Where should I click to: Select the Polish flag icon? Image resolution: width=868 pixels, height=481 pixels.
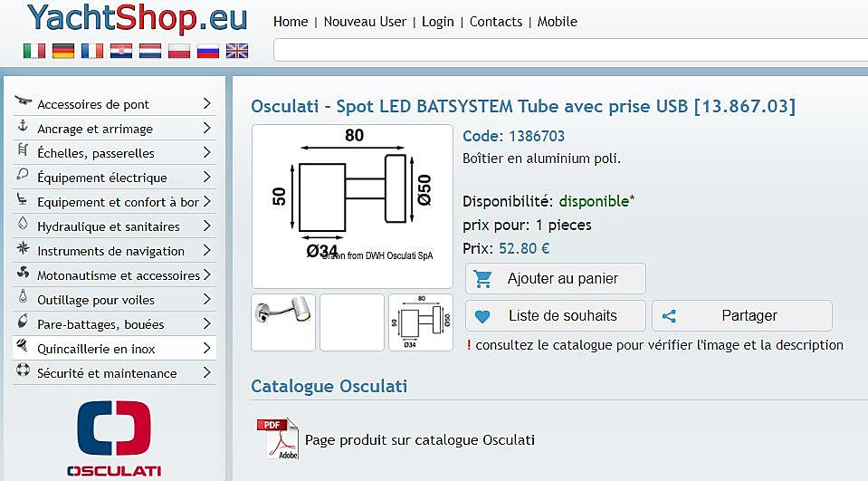pos(179,51)
